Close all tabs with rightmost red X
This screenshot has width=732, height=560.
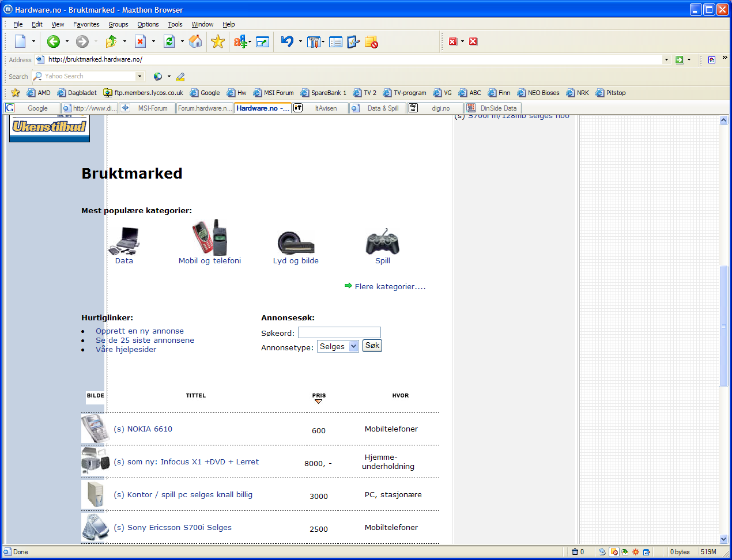[x=473, y=41]
